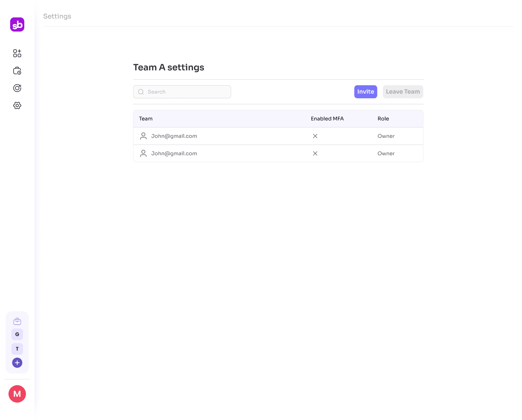Screen dimensions: 522x420
Task: Focus the Search input field
Action: [182, 92]
